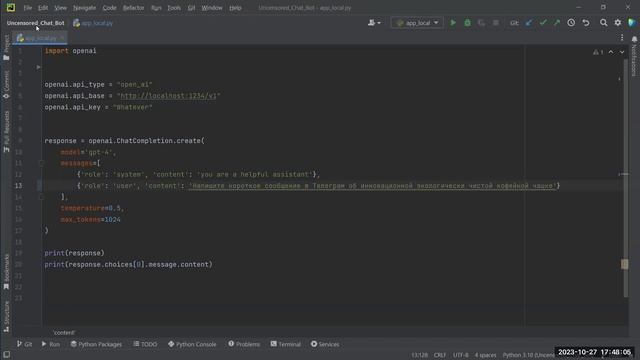Open the bottom Run tool window
This screenshot has width=640, height=360.
[51, 344]
